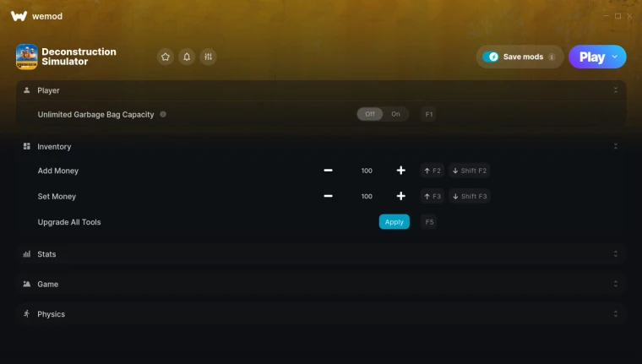
Task: Click the Play button
Action: [592, 57]
